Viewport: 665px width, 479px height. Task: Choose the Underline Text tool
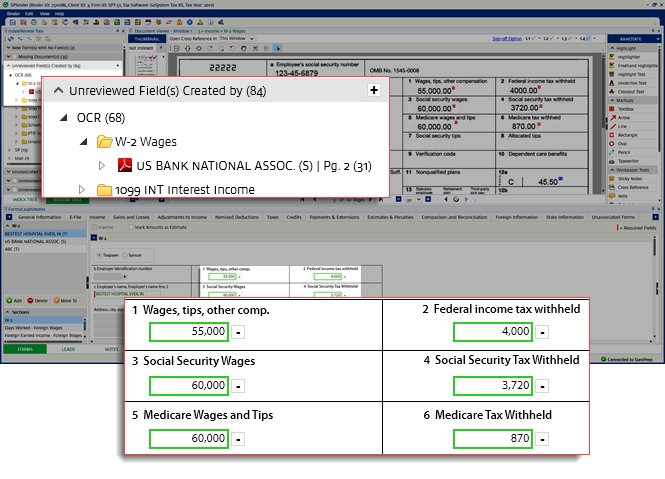(630, 81)
